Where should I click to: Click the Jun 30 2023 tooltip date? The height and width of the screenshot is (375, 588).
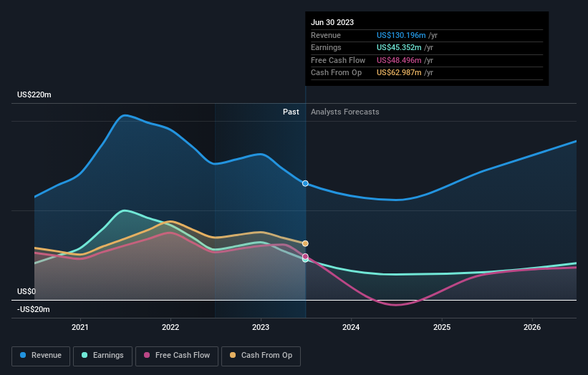(332, 22)
